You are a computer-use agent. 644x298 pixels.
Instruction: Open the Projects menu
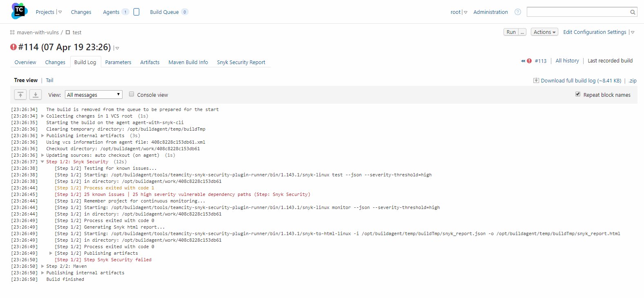tap(45, 12)
